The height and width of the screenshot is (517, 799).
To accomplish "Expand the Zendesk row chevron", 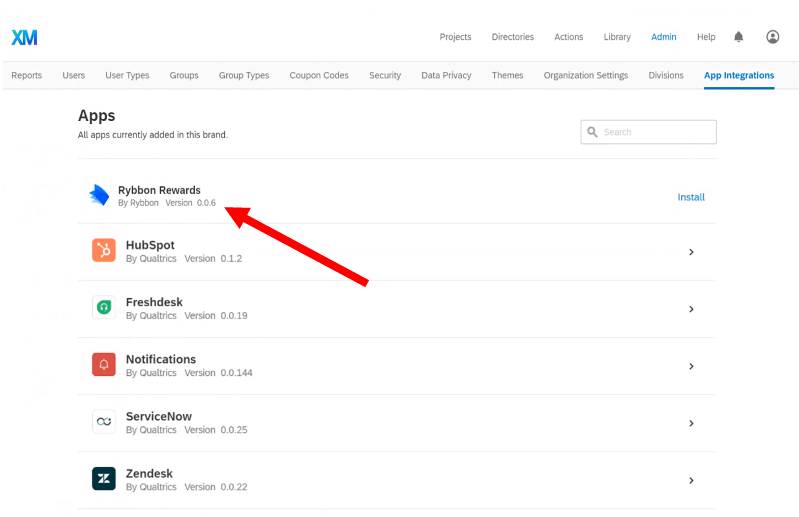I will coord(691,480).
